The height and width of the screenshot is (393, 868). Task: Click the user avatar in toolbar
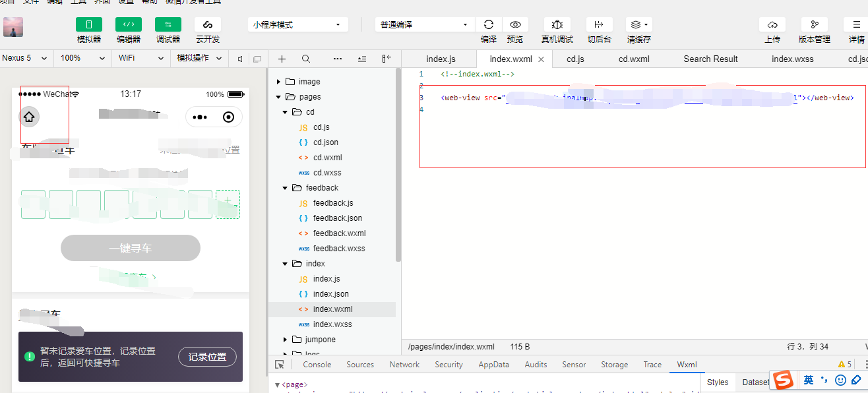coord(14,27)
